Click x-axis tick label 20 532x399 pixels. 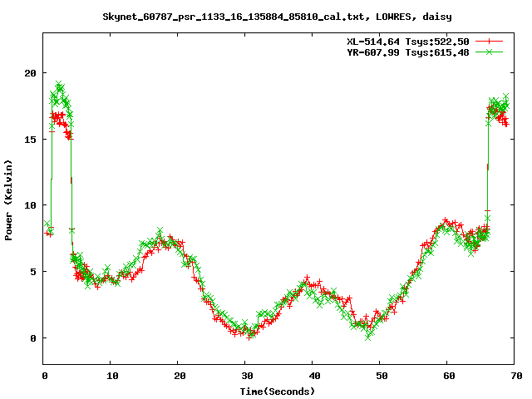(x=180, y=376)
